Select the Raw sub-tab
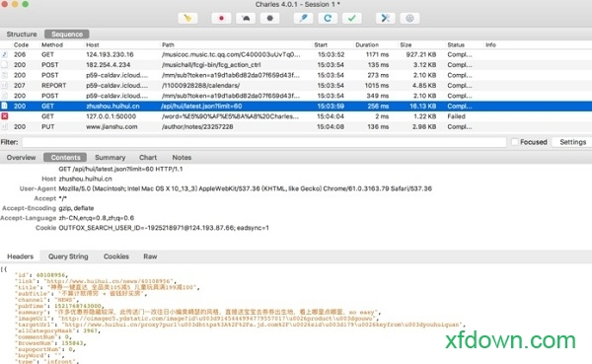 coord(150,256)
